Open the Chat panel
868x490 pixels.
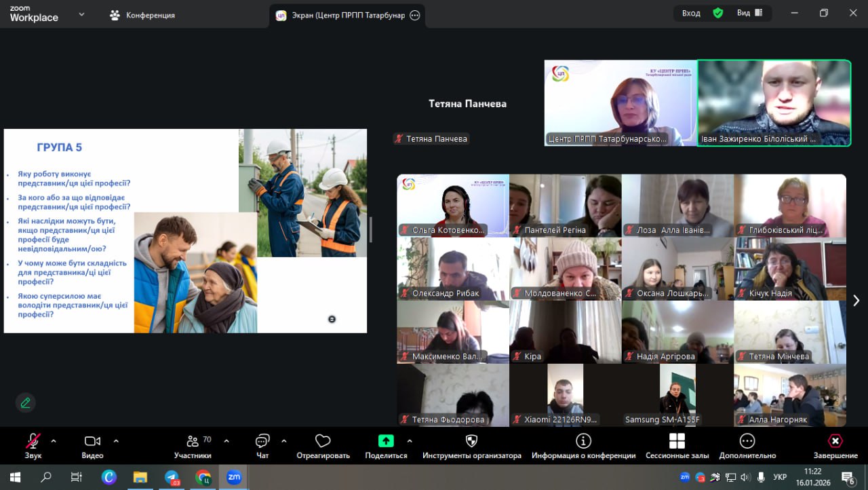pos(262,447)
